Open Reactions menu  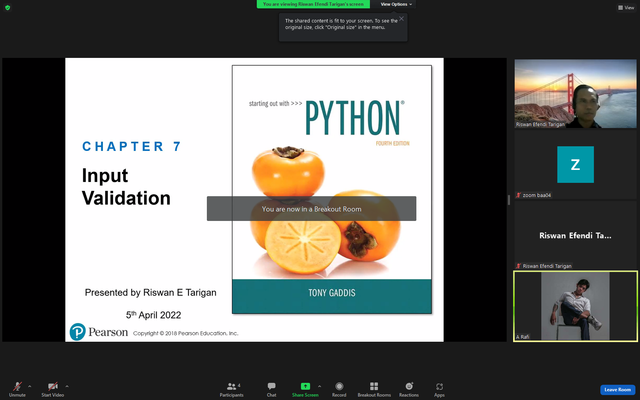[x=409, y=389]
